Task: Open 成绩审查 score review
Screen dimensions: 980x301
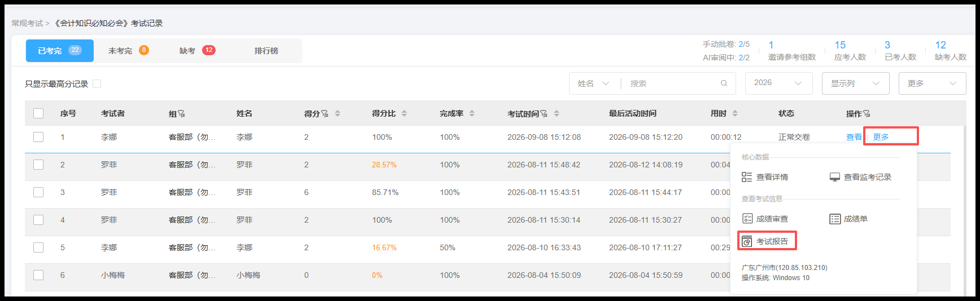Action: 765,219
